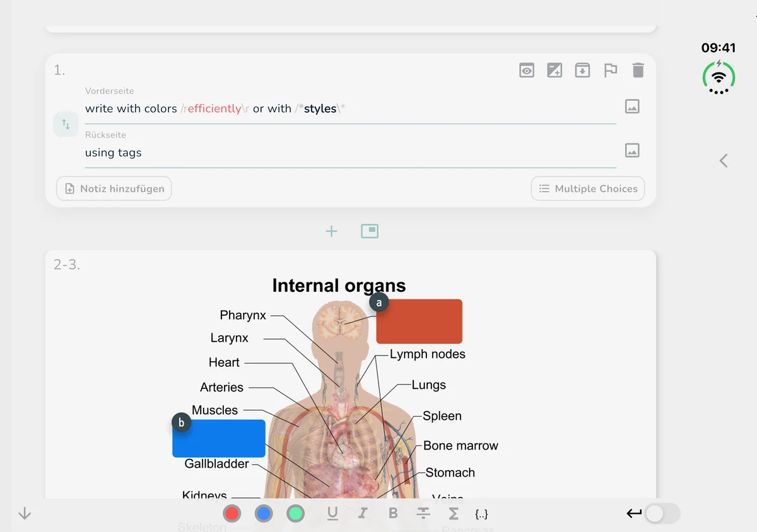
Task: Add an image to the Rückseite field
Action: 632,150
